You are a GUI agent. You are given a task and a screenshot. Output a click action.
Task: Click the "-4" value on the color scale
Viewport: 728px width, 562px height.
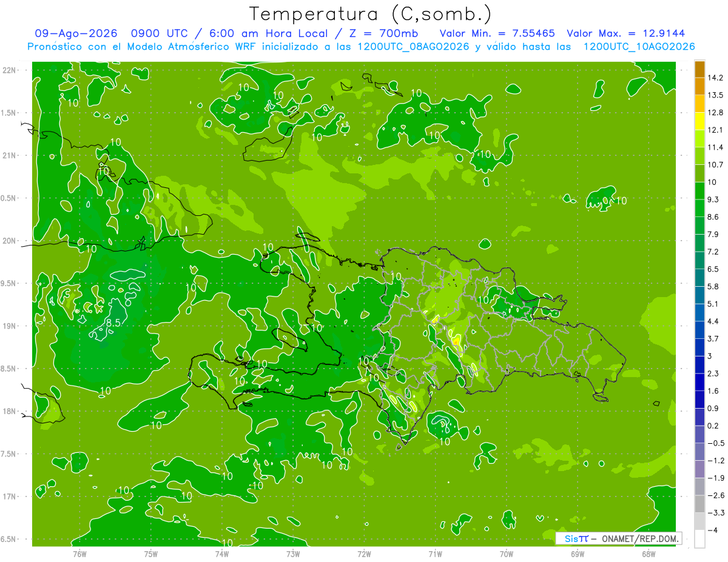(x=712, y=530)
